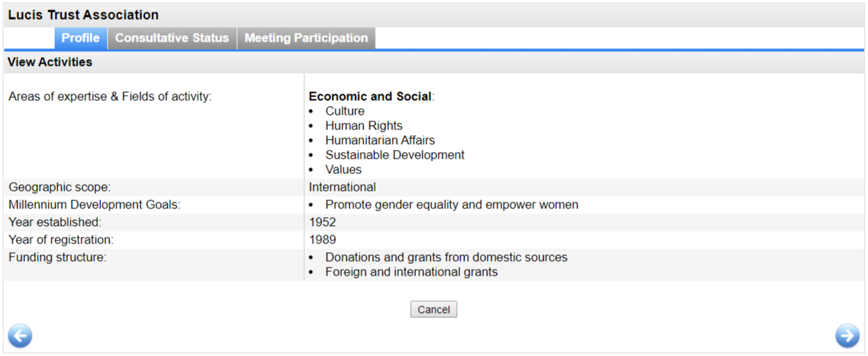The image size is (868, 356).
Task: Click the Cancel button
Action: coord(433,309)
